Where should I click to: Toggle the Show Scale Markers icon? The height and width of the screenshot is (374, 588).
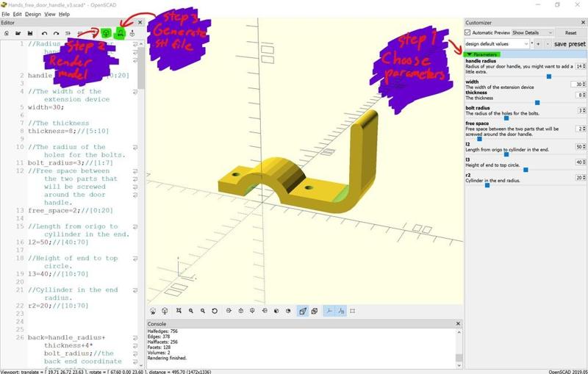coord(341,311)
